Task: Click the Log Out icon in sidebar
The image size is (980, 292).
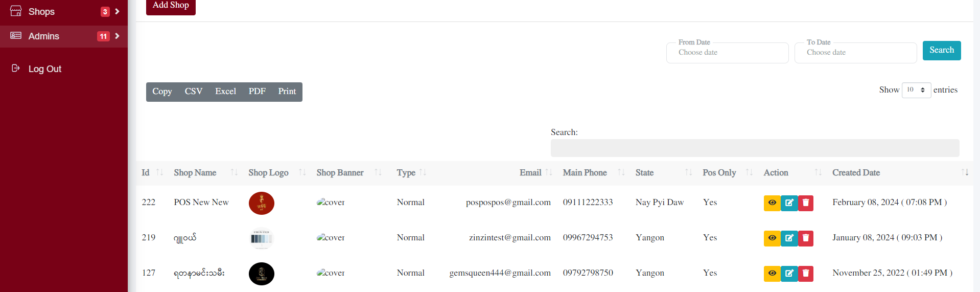Action: coord(16,69)
